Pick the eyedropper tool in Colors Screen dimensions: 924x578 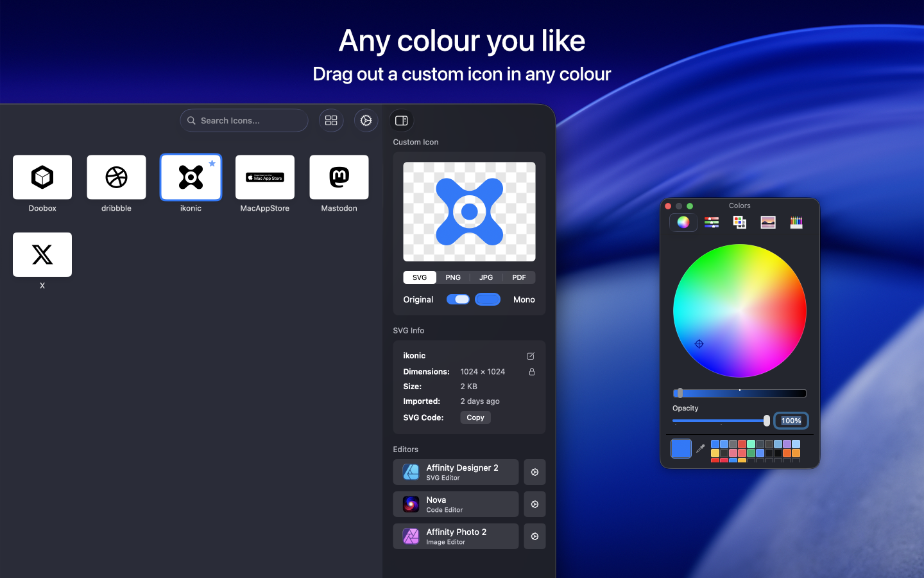coord(701,448)
